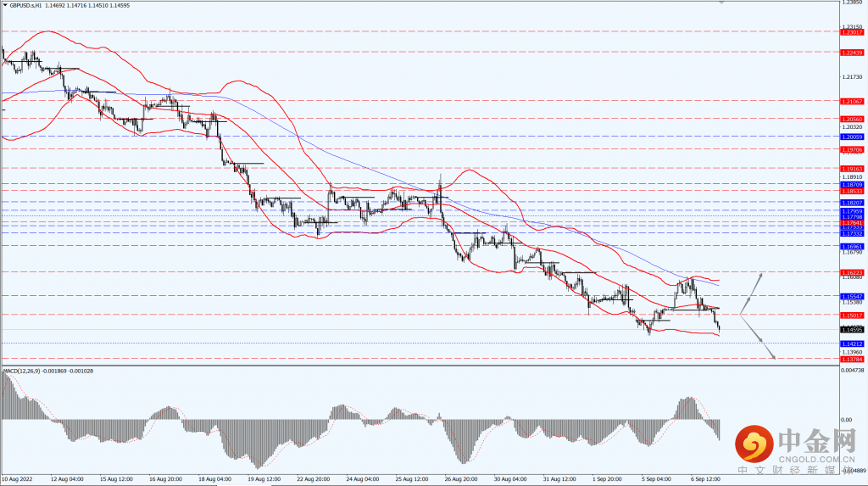Screen dimensions: 868x486
Task: Click the 15 Aug 12:00 time label
Action: 116,479
